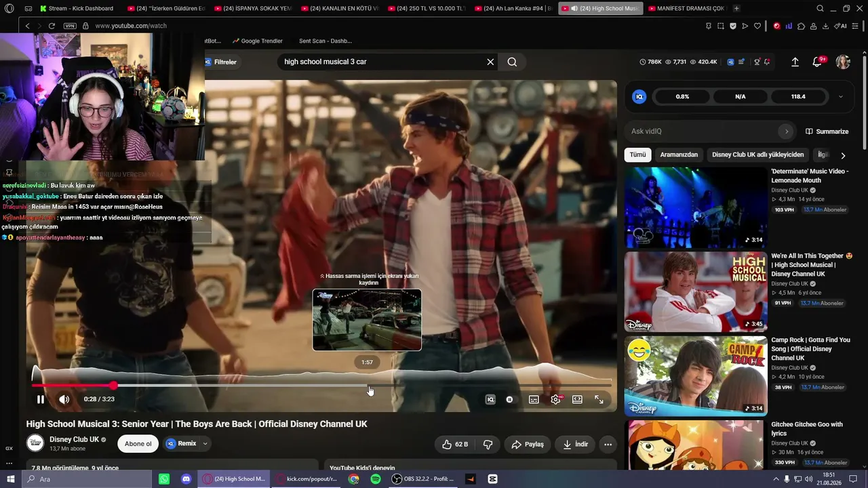
Task: Send the Ask vidIQ question arrow
Action: tap(787, 131)
